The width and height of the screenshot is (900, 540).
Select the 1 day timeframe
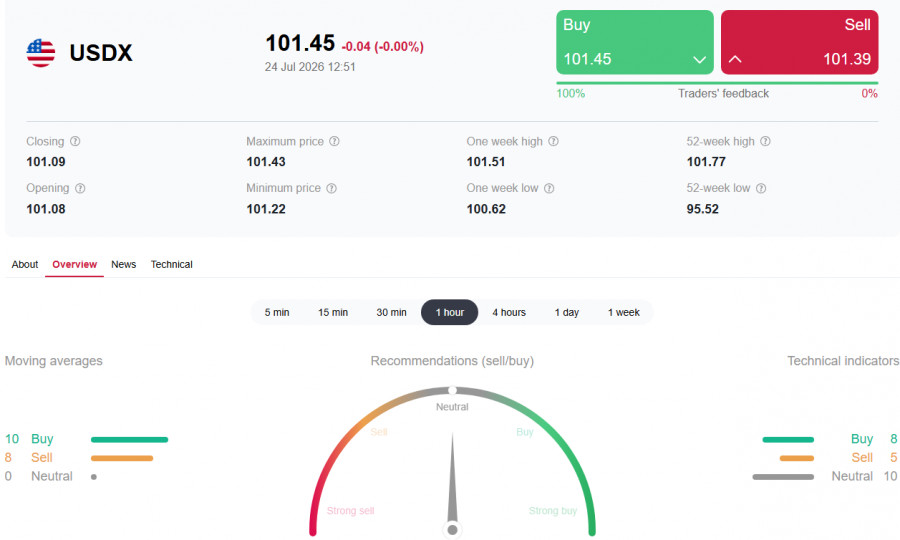(567, 312)
